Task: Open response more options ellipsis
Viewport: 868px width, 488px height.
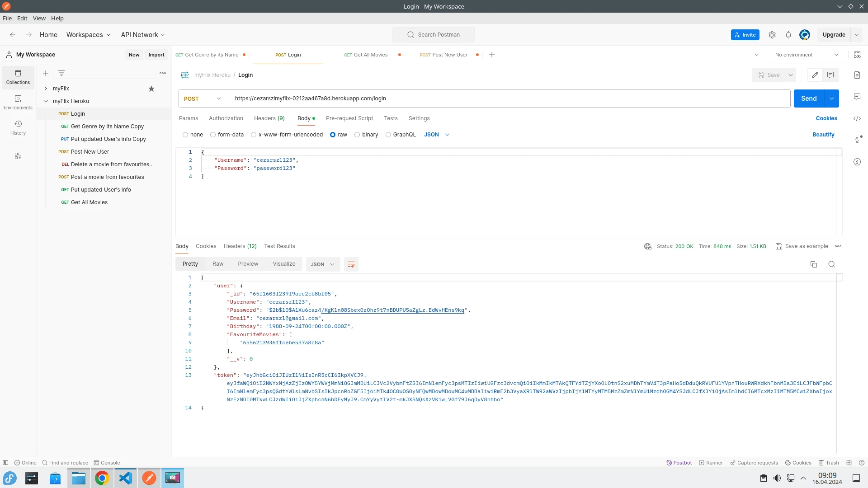Action: tap(838, 246)
